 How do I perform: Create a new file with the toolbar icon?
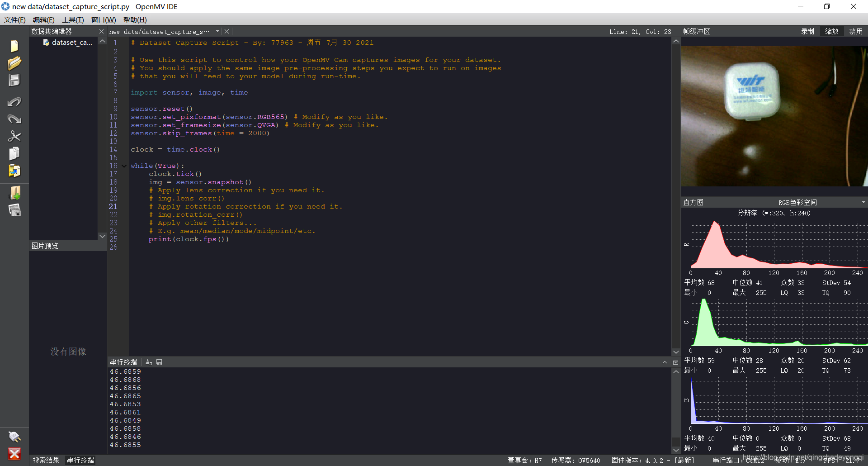point(14,46)
